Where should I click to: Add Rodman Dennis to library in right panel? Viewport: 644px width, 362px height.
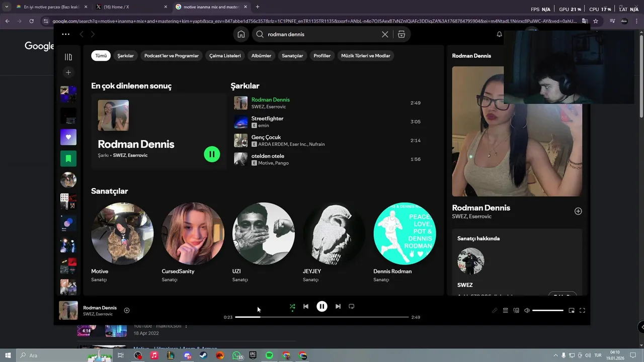pos(578,211)
